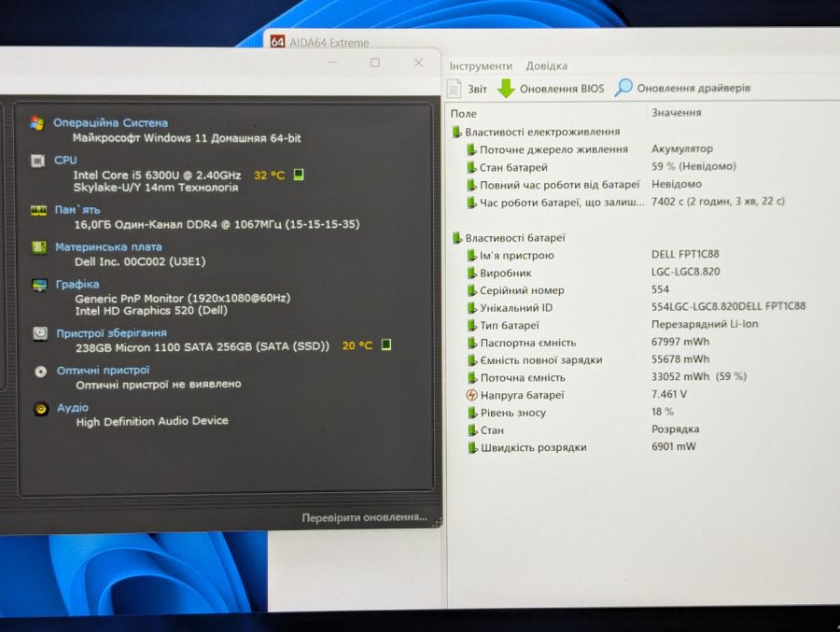840x632 pixels.
Task: Click the Звіт report button
Action: tap(468, 89)
